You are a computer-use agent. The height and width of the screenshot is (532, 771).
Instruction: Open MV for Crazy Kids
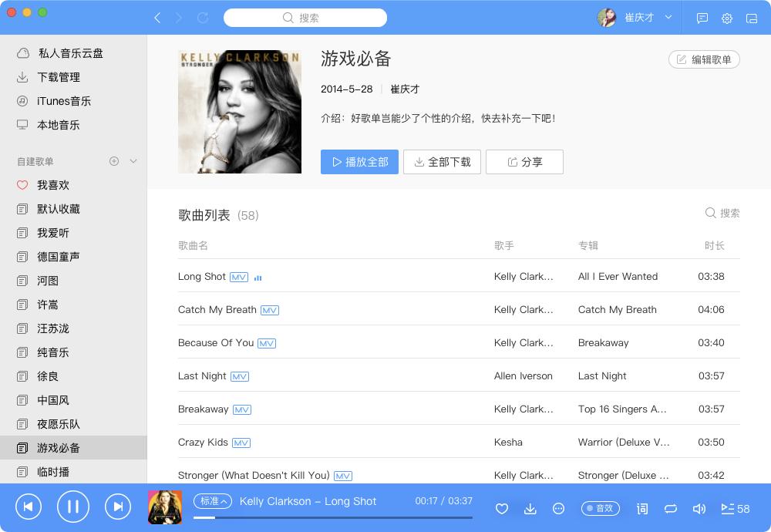[241, 443]
